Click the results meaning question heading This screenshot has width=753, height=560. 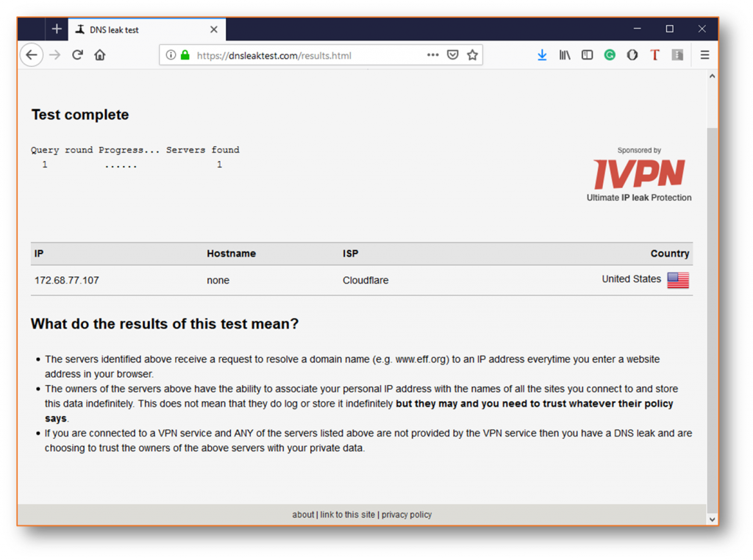[165, 324]
